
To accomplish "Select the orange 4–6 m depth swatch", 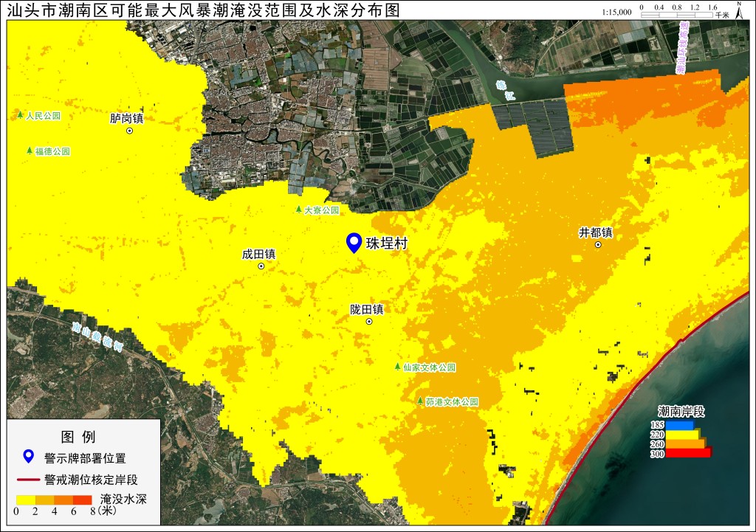I will pos(63,500).
